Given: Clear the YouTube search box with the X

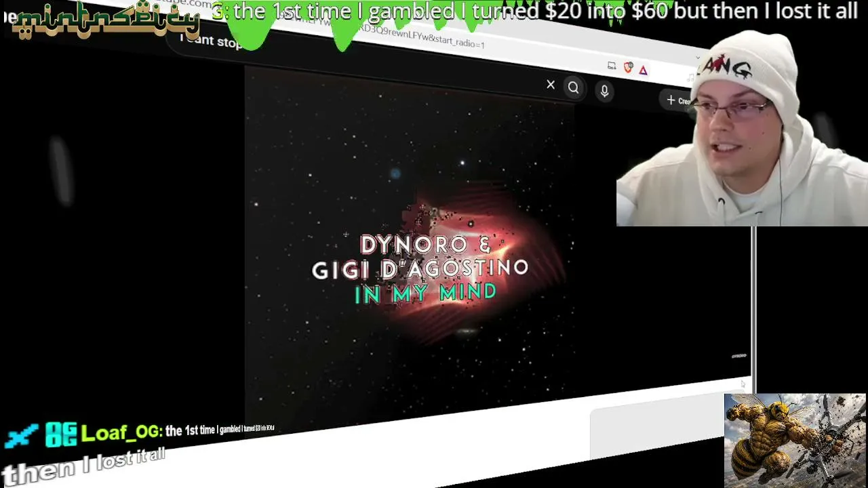Looking at the screenshot, I should click(551, 85).
